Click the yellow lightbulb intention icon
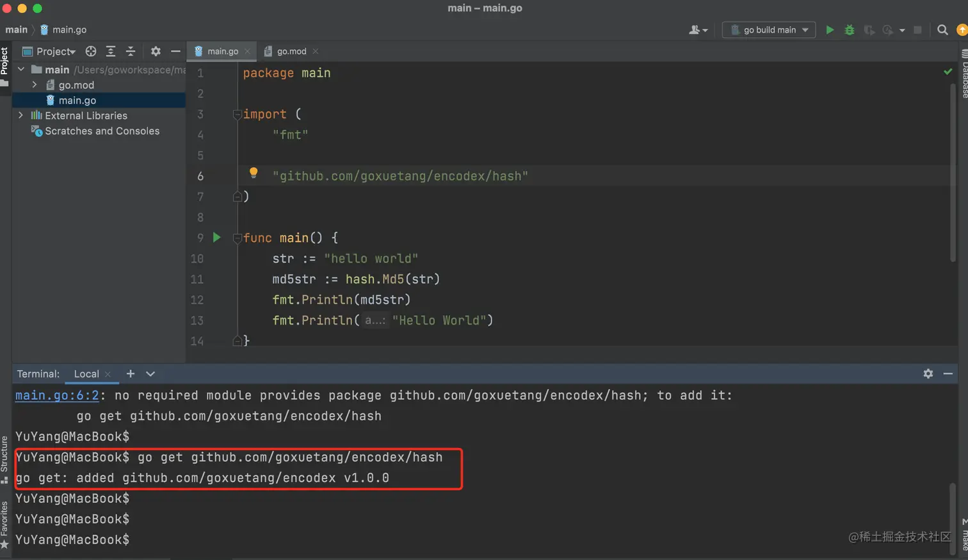 tap(254, 173)
